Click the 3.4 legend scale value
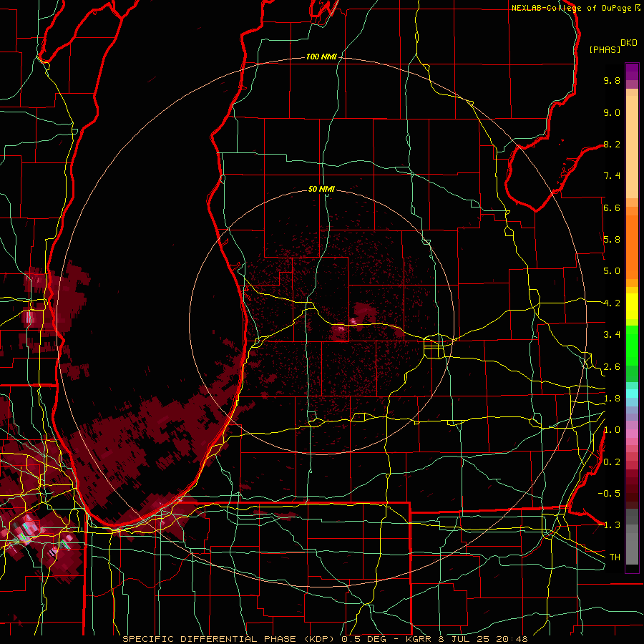The image size is (644, 644). [612, 335]
